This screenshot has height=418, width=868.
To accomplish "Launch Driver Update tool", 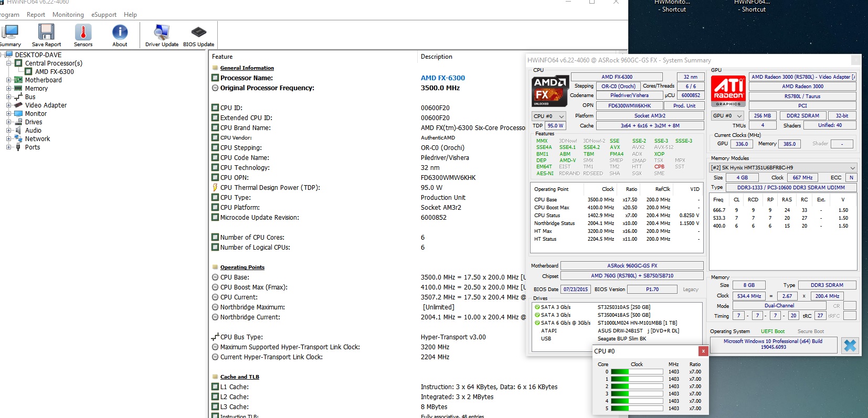I will click(162, 32).
